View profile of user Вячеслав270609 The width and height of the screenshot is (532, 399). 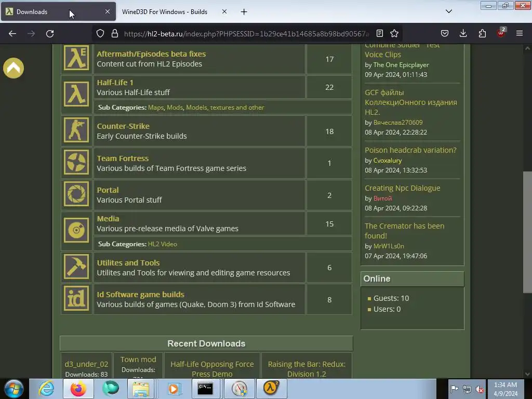point(398,123)
